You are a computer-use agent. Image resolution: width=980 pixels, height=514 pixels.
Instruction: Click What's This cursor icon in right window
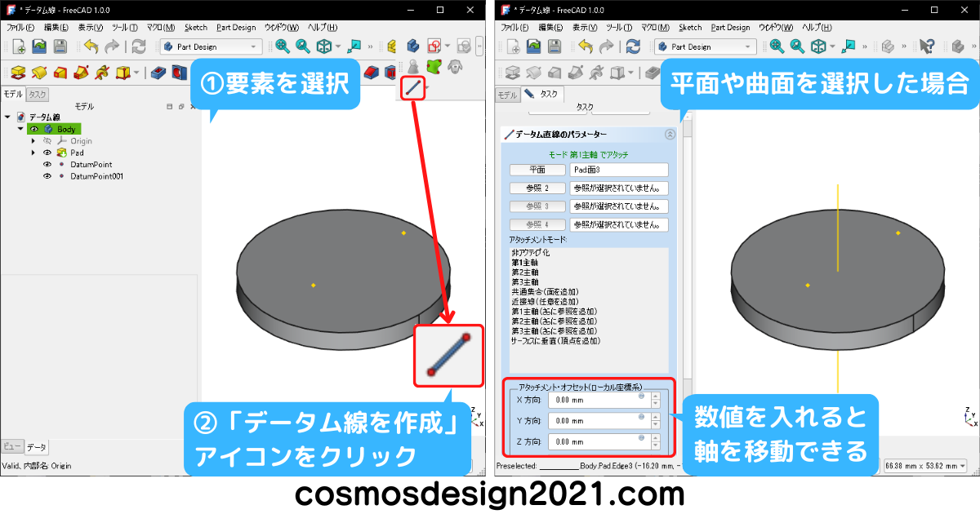[927, 47]
